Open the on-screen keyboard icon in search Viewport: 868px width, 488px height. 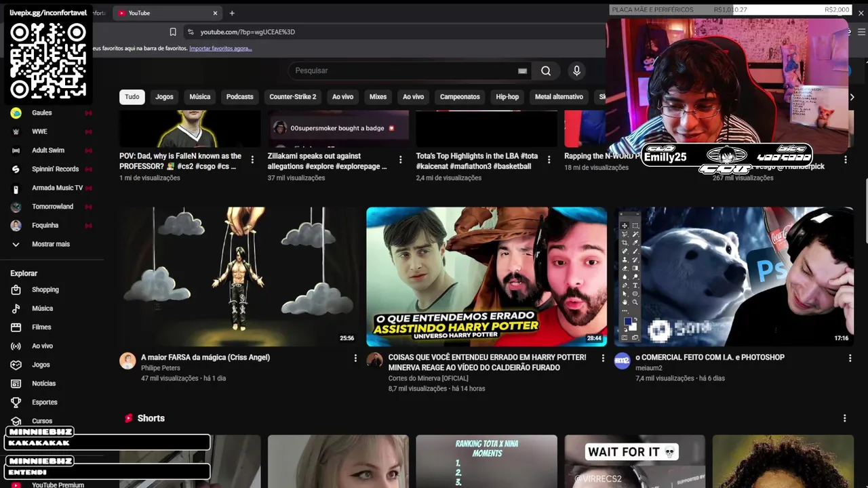pos(522,70)
